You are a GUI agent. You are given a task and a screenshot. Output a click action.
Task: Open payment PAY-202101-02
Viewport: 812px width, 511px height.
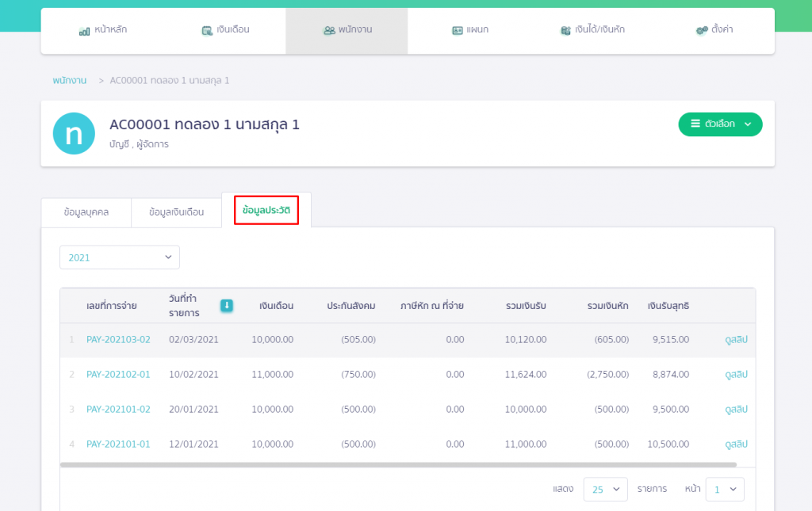(x=118, y=409)
